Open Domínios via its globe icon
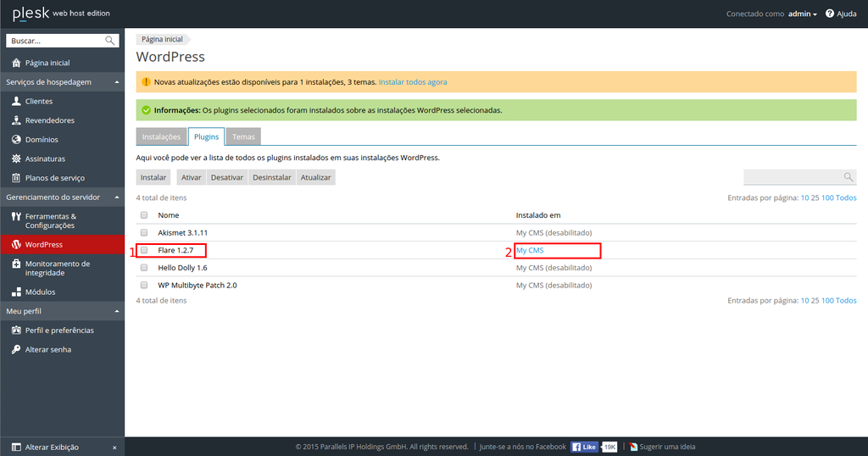Image resolution: width=868 pixels, height=456 pixels. 16,140
